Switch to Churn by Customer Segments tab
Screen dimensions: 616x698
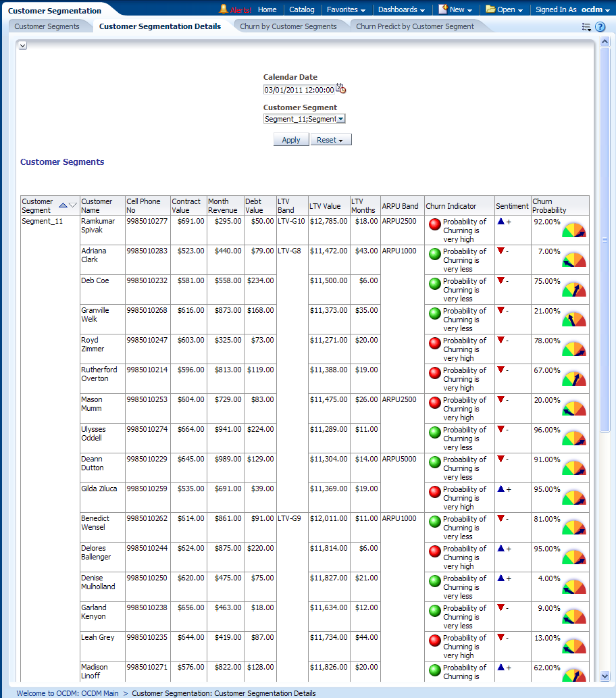(288, 26)
